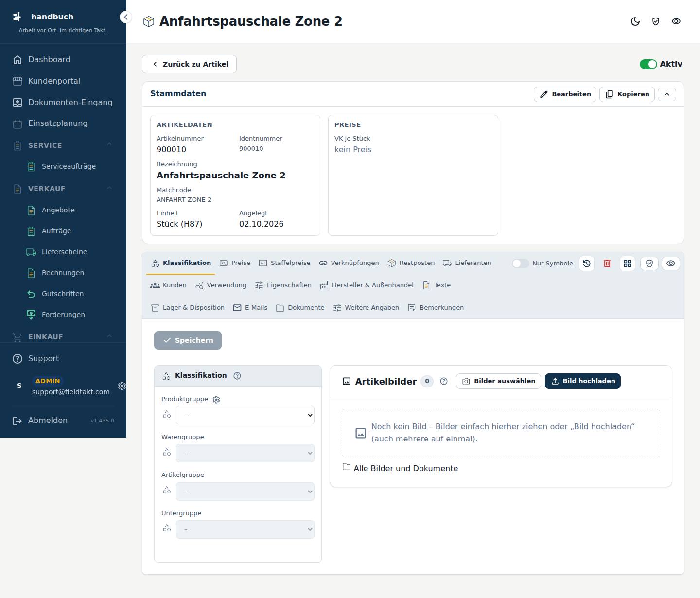The width and height of the screenshot is (700, 598).
Task: Open Einsatzplanung in sidebar
Action: point(63,123)
